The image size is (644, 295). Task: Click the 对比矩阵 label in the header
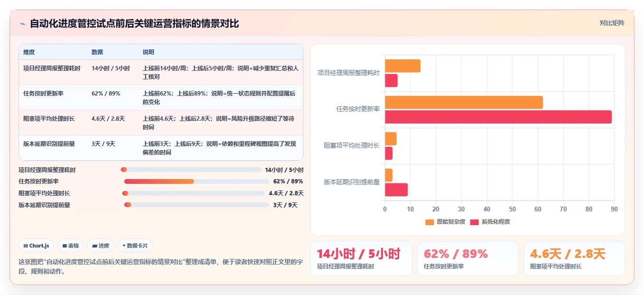[x=612, y=23]
